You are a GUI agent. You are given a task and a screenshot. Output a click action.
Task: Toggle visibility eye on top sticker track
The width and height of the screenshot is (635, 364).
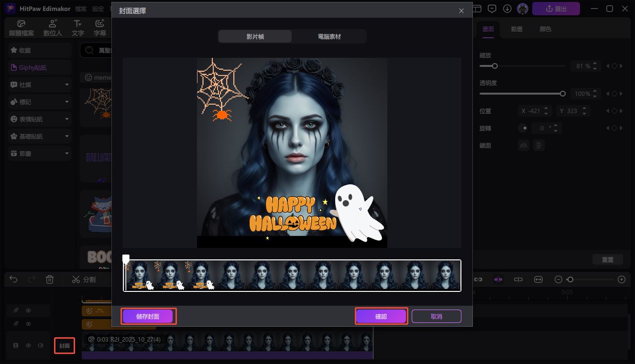(28, 310)
